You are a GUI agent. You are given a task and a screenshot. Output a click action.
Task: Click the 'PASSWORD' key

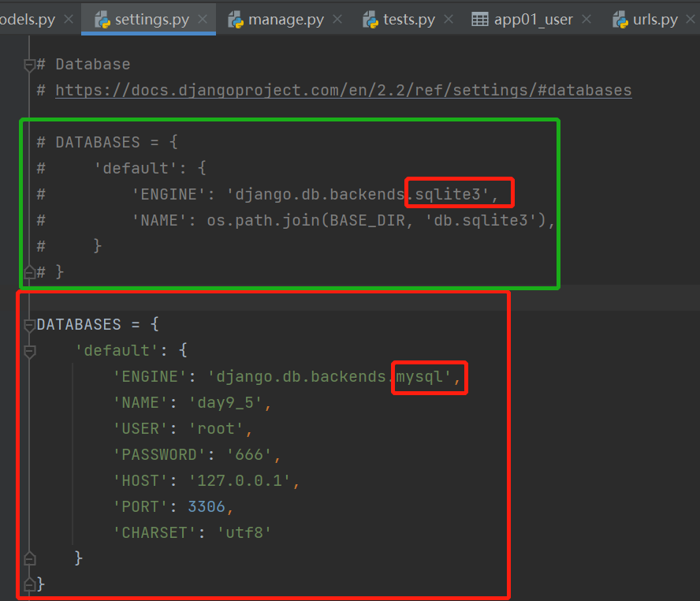click(x=159, y=454)
